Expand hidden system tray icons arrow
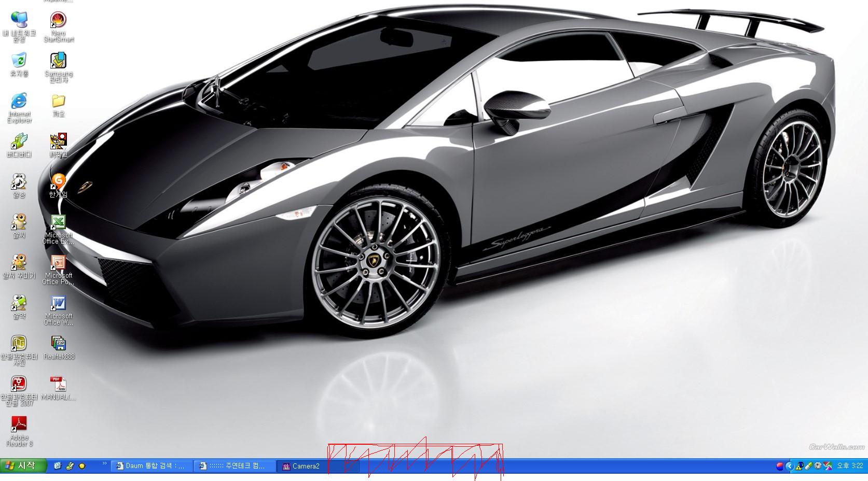This screenshot has width=868, height=481. 789,466
